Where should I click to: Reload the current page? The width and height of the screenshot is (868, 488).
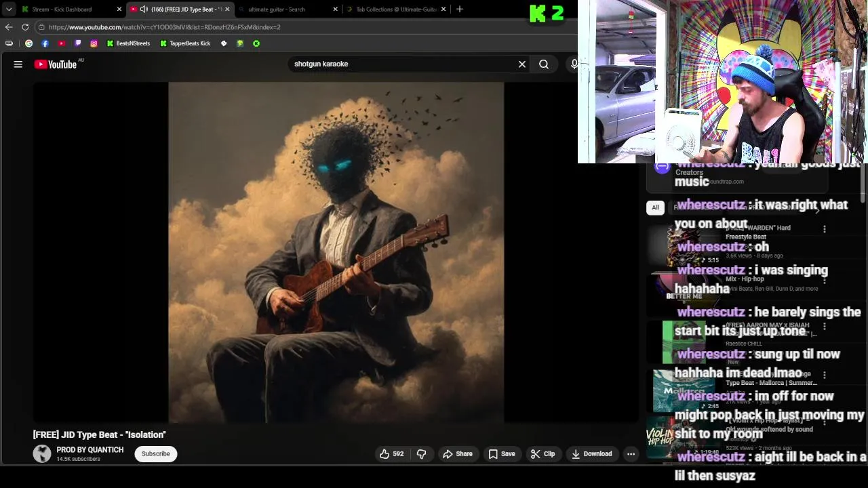pos(25,27)
